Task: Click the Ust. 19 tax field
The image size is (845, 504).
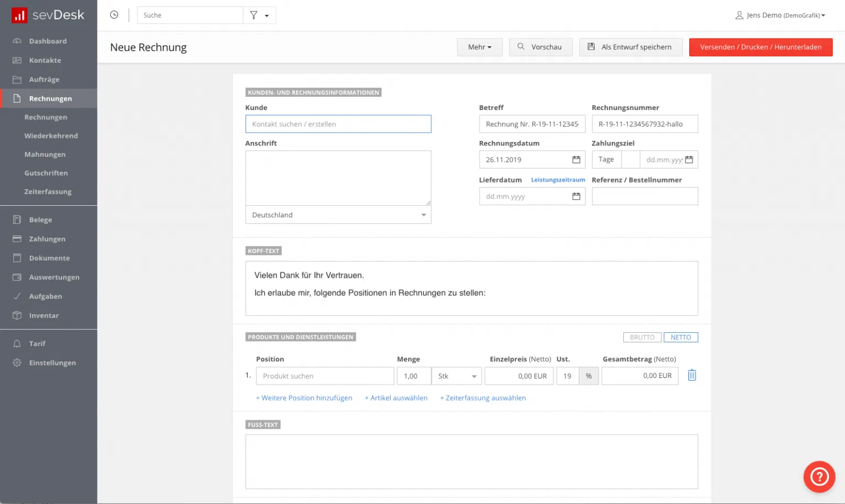Action: (x=567, y=376)
